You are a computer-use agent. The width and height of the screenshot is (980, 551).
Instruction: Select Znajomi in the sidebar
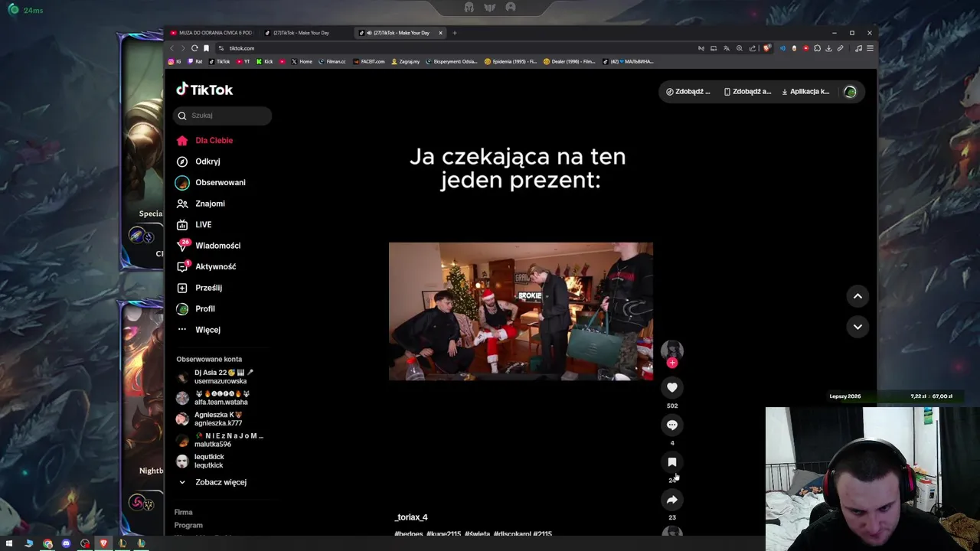tap(201, 204)
